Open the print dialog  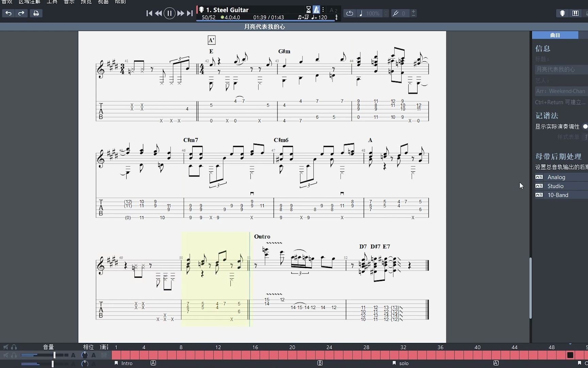tap(36, 13)
